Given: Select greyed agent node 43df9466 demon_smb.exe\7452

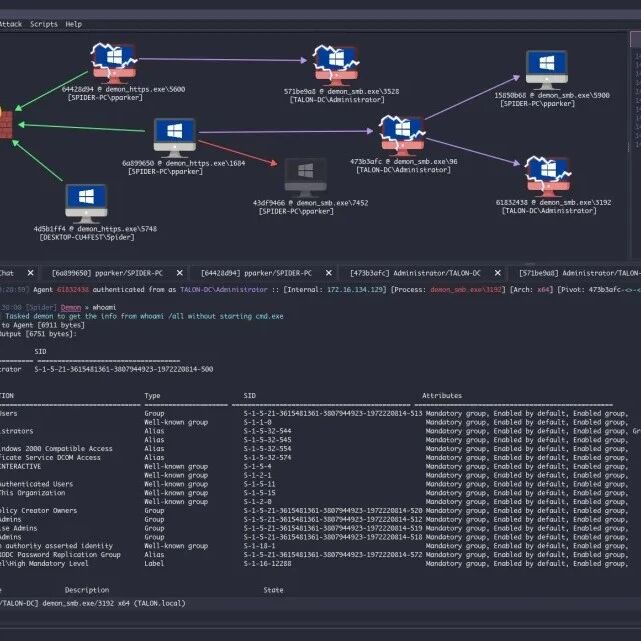Looking at the screenshot, I should [x=305, y=178].
